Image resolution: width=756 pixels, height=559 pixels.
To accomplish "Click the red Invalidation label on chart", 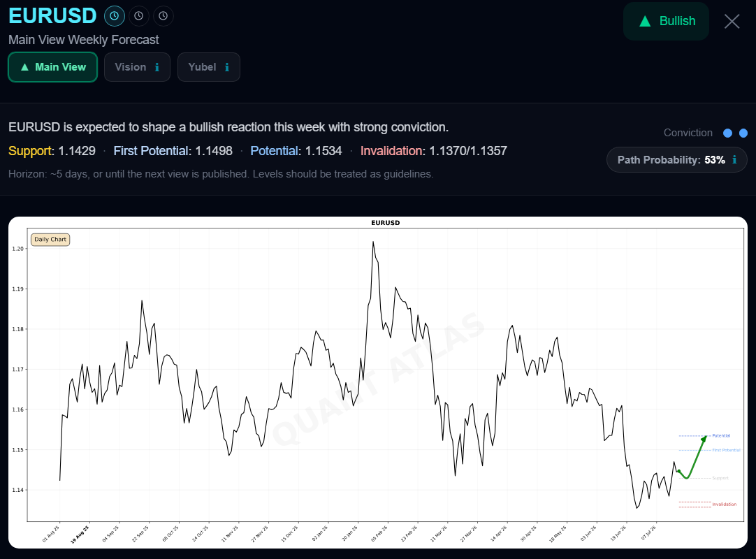I will [x=724, y=504].
